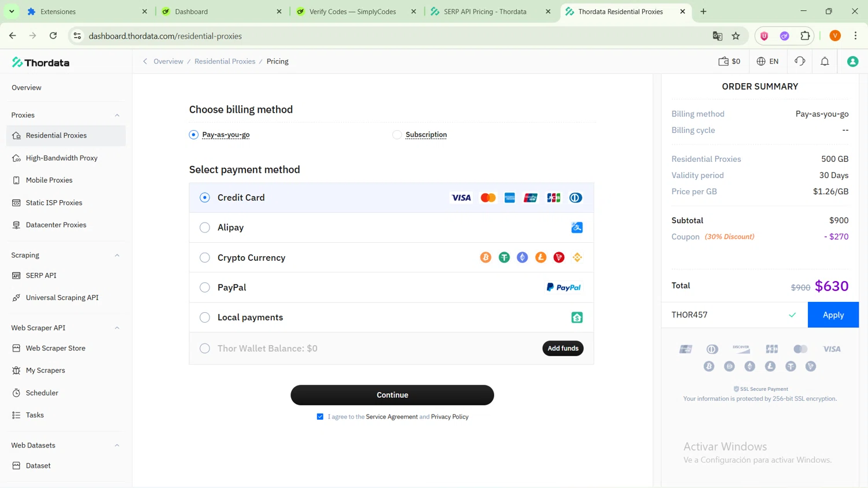This screenshot has height=488, width=868.
Task: Open the green user account avatar
Action: (x=852, y=61)
